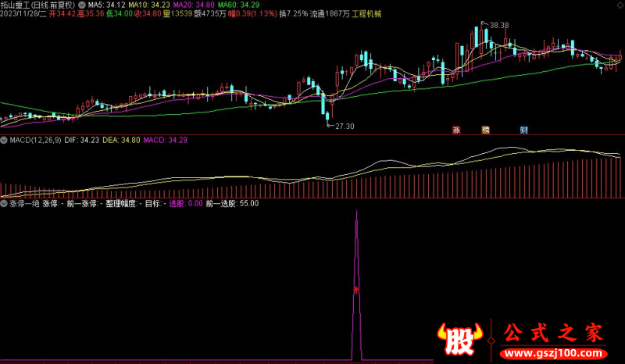Click the blue 财 info marker icon
Image resolution: width=625 pixels, height=364 pixels.
523,130
